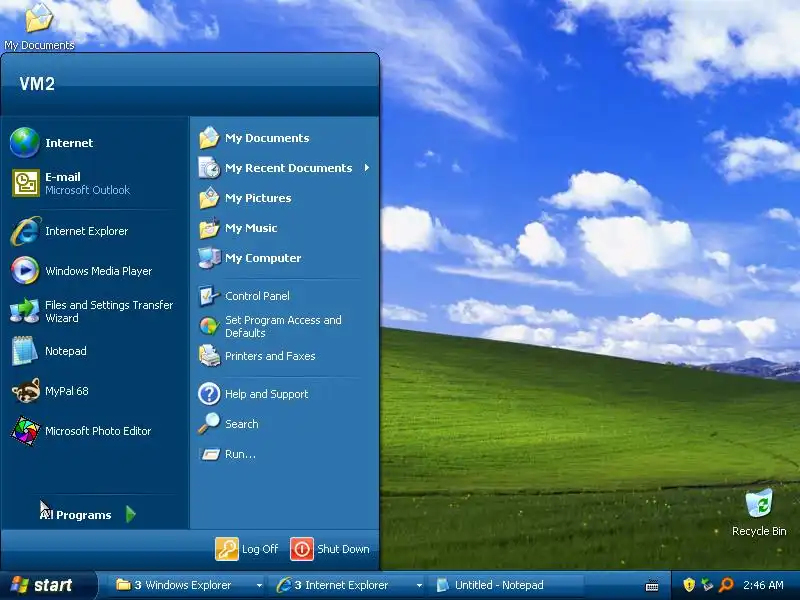Open the Microsoft Photo Editor icon

pyautogui.click(x=25, y=431)
